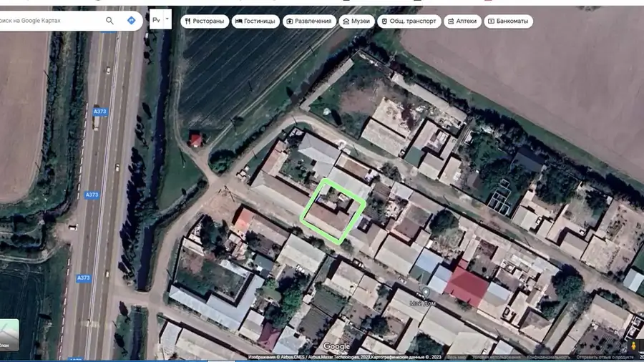Viewport: 644px width, 362px height.
Task: Find Аптеки nearby
Action: [x=462, y=21]
